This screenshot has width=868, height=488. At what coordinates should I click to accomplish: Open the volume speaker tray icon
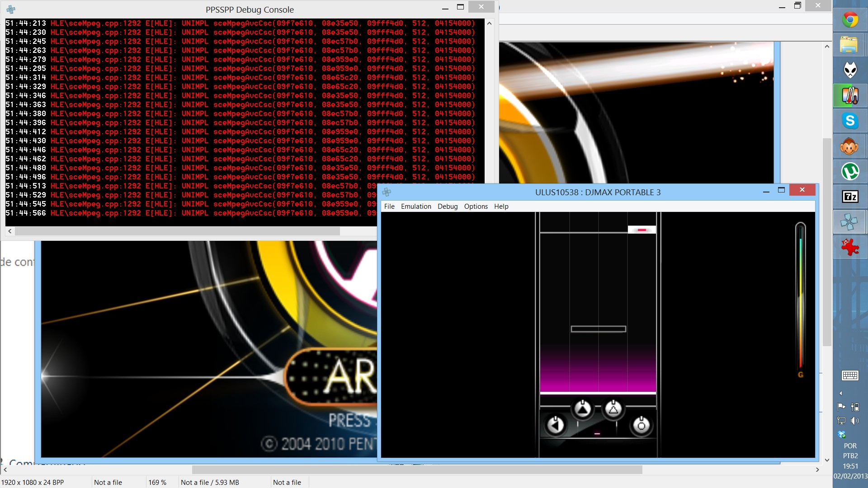pos(854,421)
